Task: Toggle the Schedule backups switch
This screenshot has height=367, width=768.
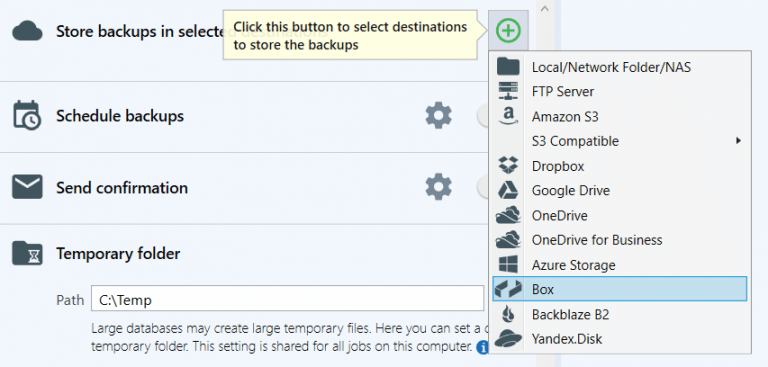Action: [x=483, y=116]
